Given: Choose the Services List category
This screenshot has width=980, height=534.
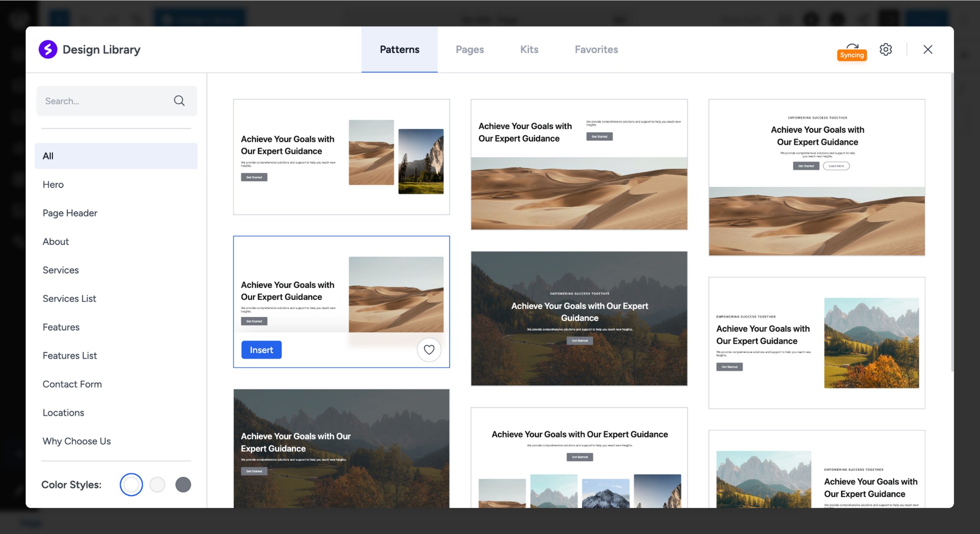Looking at the screenshot, I should 69,298.
